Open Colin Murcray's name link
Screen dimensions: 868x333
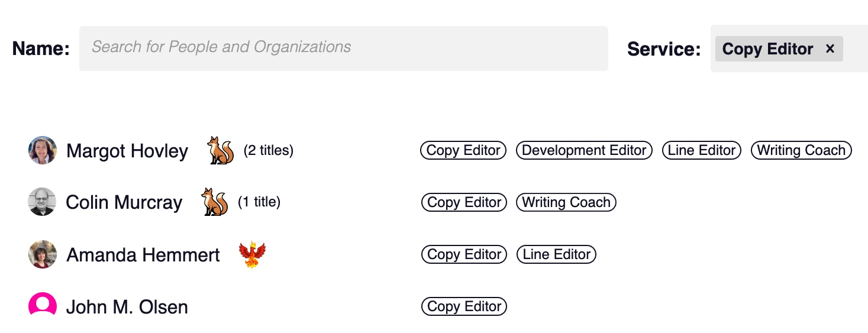coord(124,202)
